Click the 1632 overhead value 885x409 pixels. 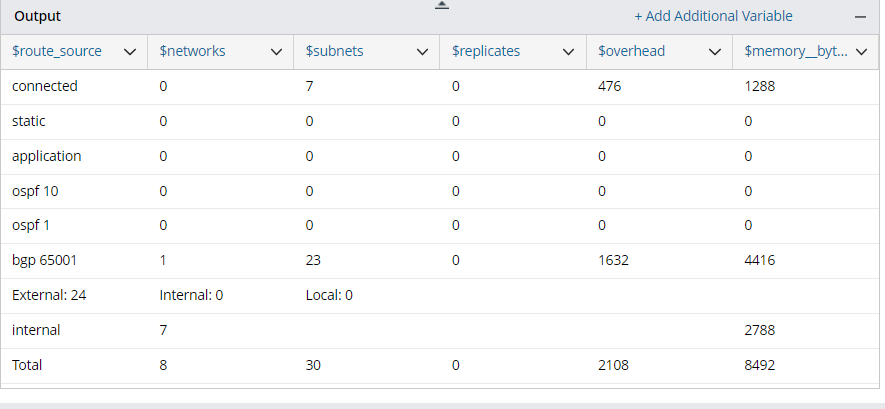coord(612,260)
